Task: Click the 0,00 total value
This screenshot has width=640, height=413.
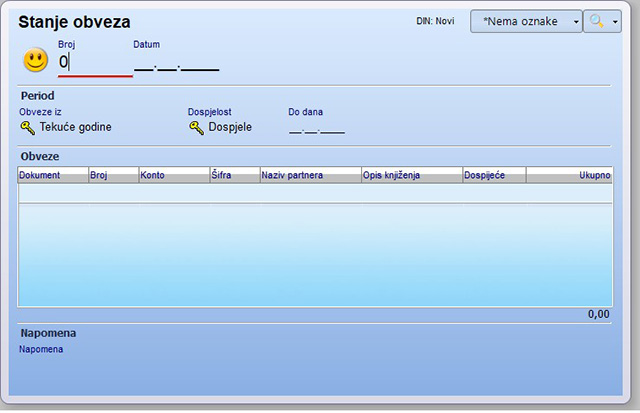Action: tap(598, 314)
